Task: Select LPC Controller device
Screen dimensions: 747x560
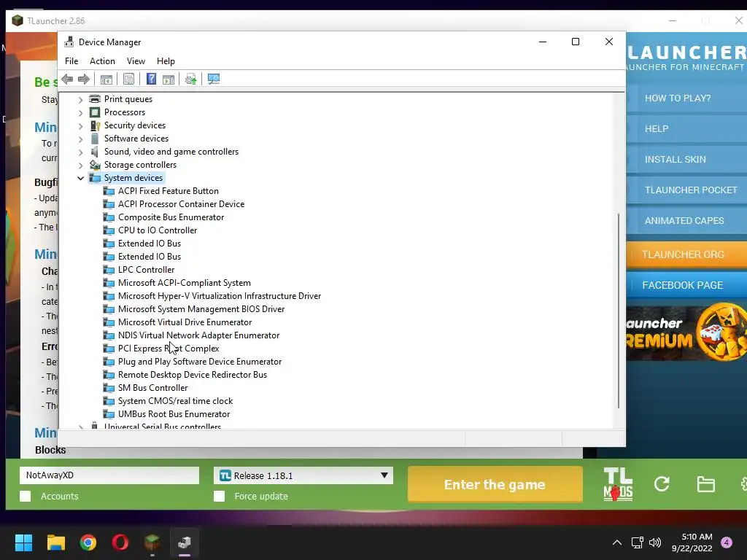Action: point(146,270)
